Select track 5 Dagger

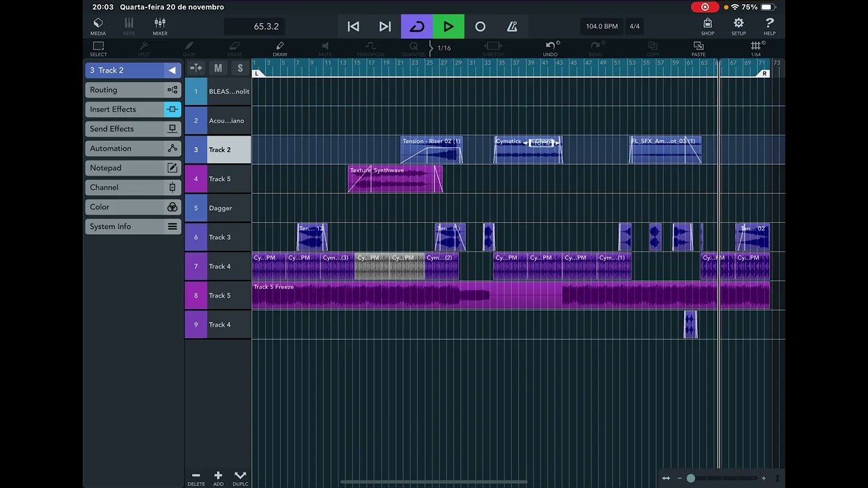pos(218,208)
